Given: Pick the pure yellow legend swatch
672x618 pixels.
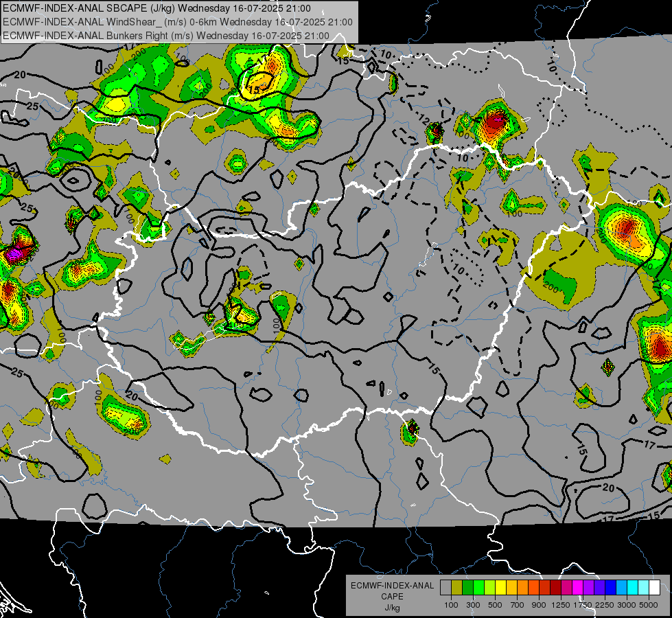Looking at the screenshot, I should pos(500,588).
